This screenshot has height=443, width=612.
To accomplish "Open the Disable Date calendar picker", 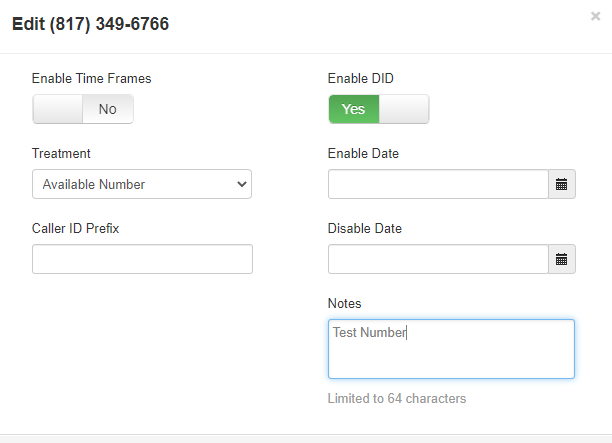I will (561, 259).
